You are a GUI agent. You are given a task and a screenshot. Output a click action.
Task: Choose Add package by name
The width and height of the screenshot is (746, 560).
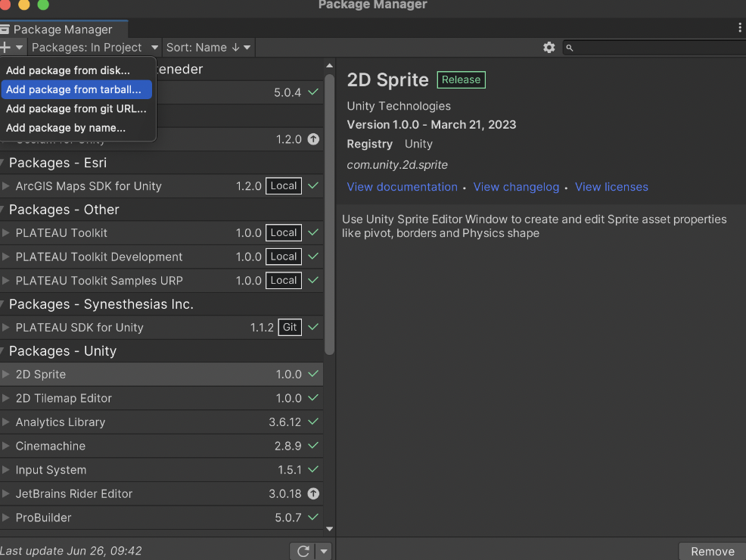[x=76, y=128]
